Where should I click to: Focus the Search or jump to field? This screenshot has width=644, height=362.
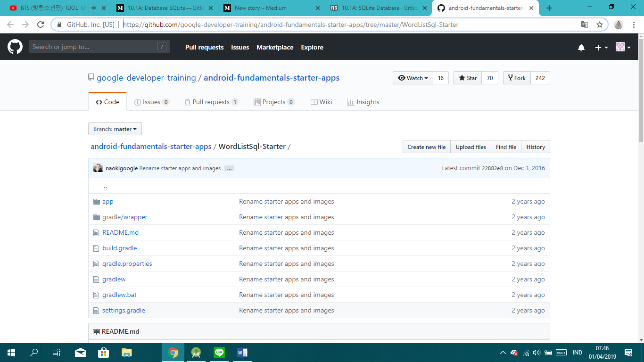tap(99, 47)
